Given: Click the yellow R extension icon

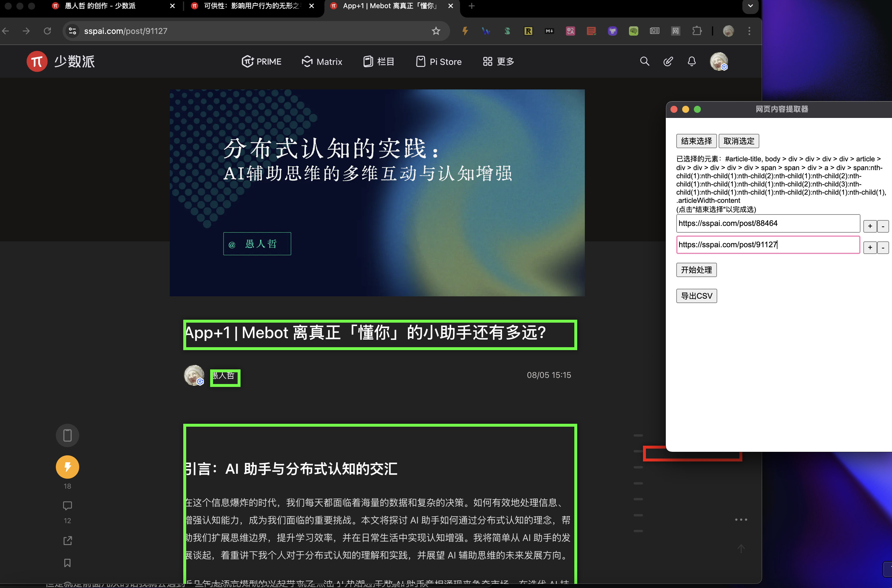Looking at the screenshot, I should (x=528, y=31).
